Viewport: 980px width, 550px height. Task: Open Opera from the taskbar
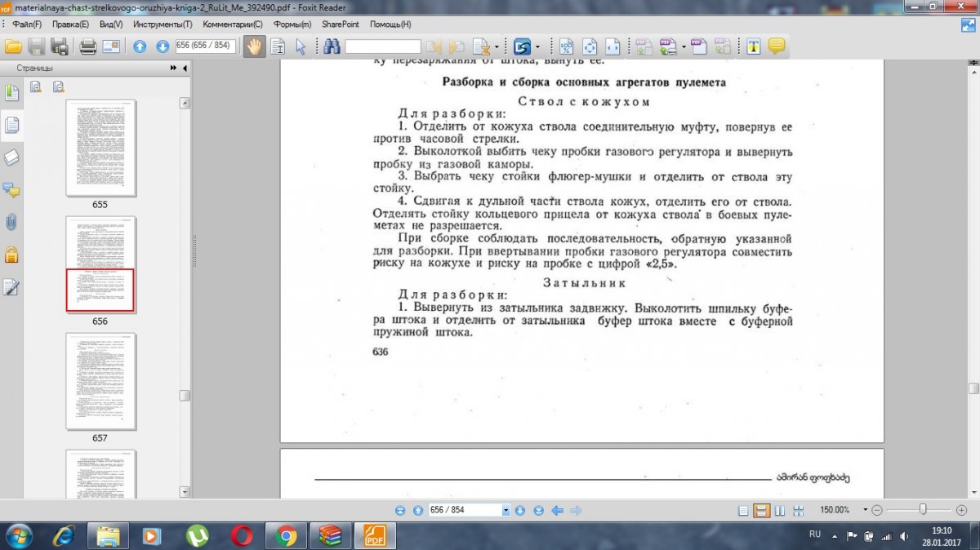pos(241,535)
